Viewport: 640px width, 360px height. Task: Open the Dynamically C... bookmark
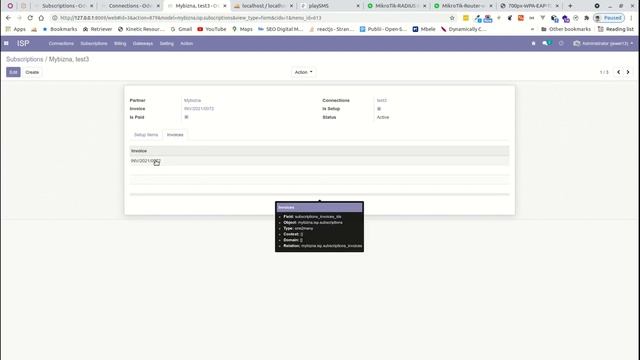pyautogui.click(x=464, y=29)
